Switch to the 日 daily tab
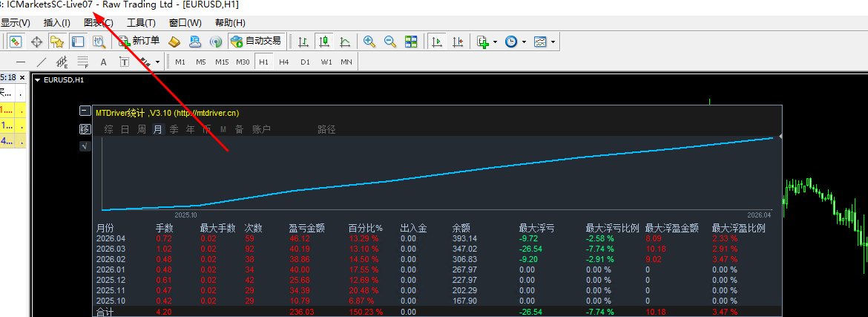 (x=125, y=130)
